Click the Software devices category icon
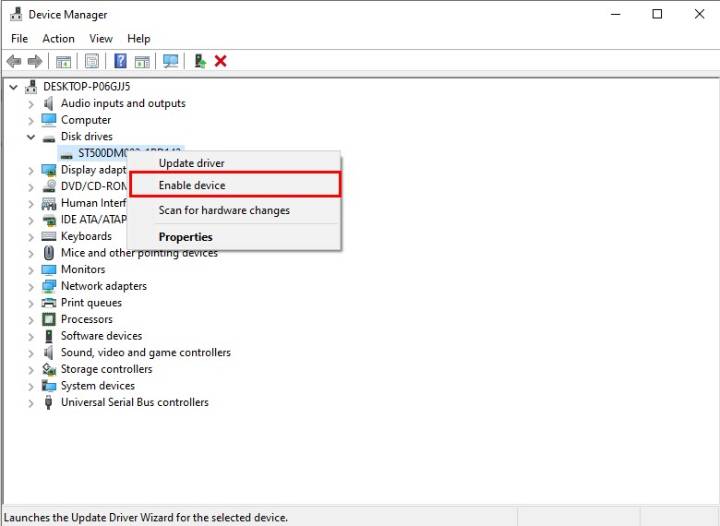 (x=49, y=336)
